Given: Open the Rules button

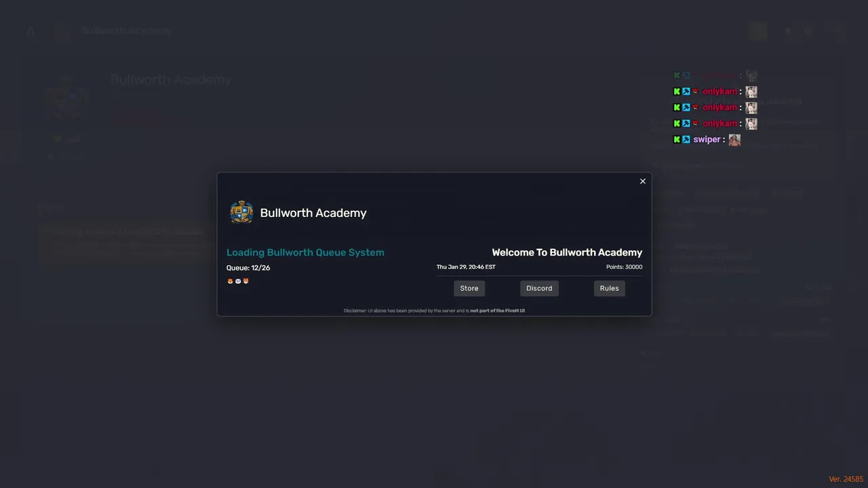Looking at the screenshot, I should pos(609,288).
